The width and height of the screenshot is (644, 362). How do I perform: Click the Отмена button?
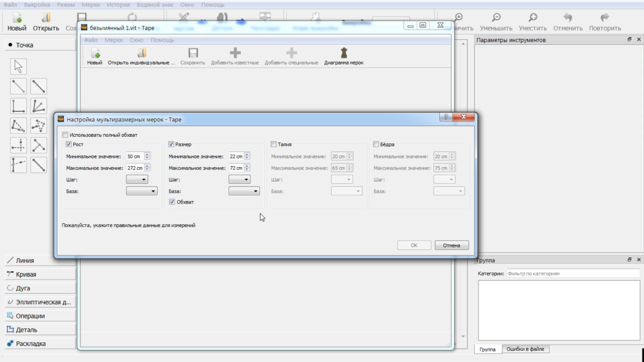pyautogui.click(x=452, y=245)
